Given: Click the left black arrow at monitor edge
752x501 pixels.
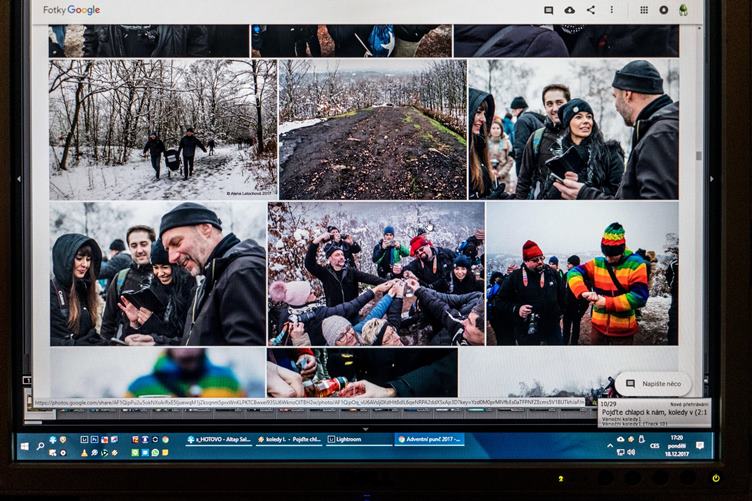Looking at the screenshot, I should pos(19,179).
